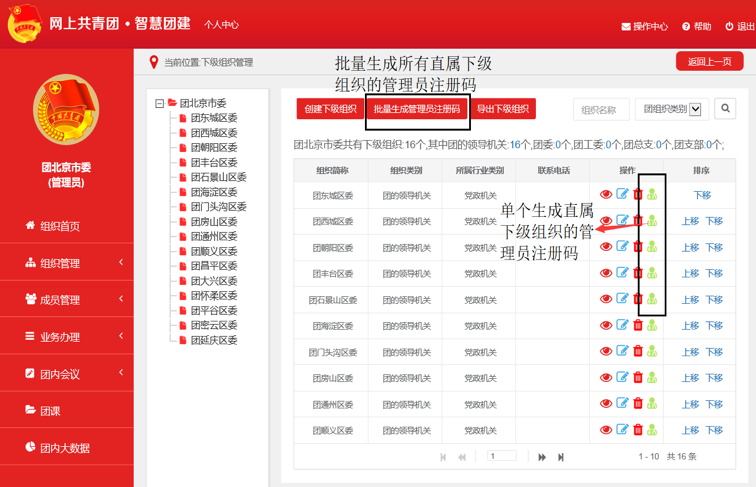The image size is (756, 487).
Task: View details of 团朝阳区委 via eye icon
Action: click(x=606, y=247)
